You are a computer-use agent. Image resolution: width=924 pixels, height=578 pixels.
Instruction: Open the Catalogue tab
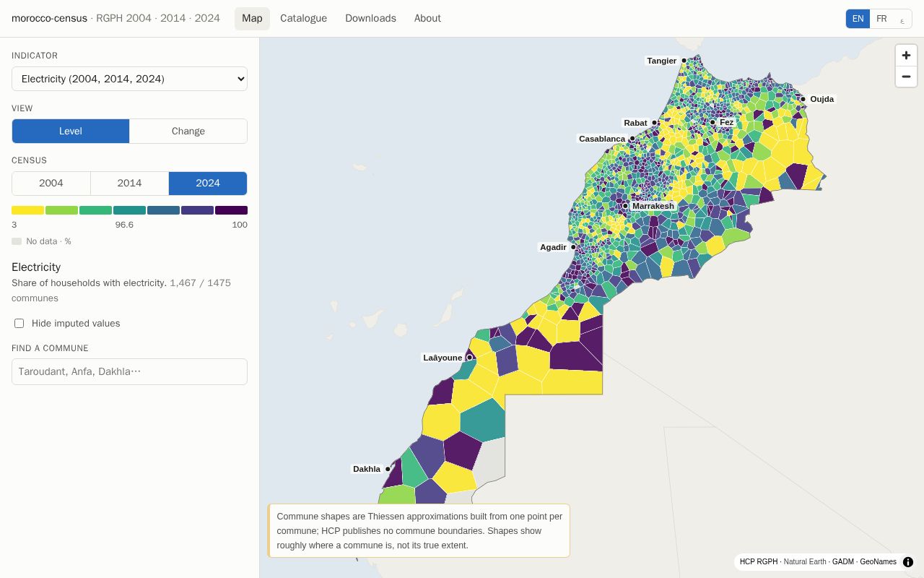click(303, 18)
